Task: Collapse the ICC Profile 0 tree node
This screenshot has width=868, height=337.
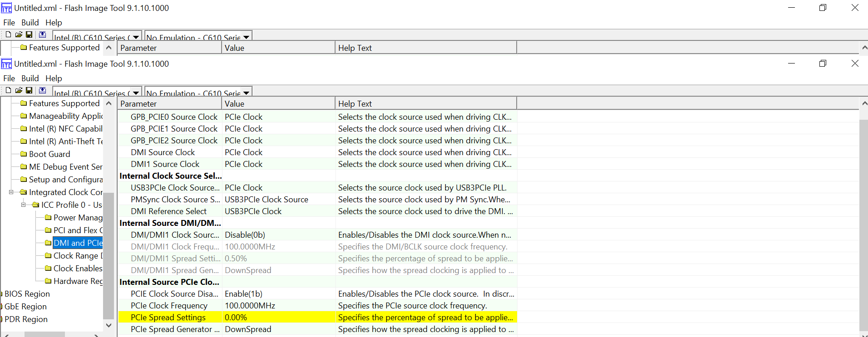Action: 24,205
